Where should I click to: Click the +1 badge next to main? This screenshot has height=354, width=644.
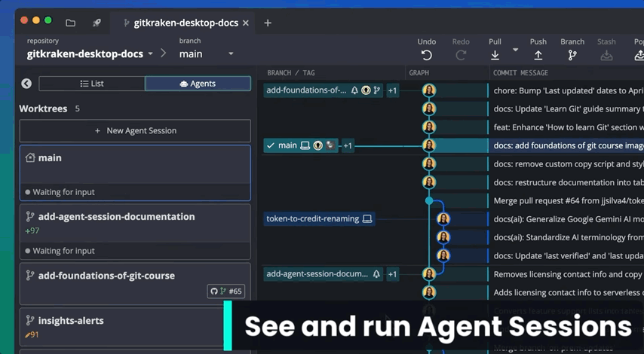(348, 145)
